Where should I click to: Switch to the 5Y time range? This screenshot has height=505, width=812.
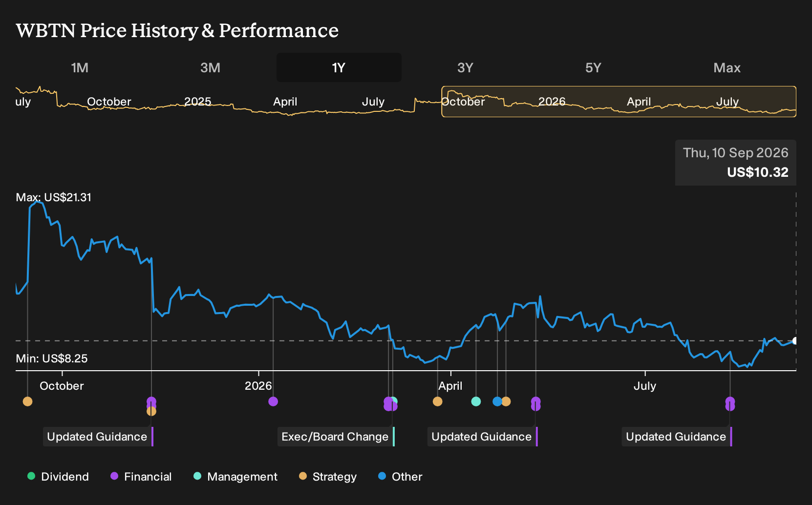tap(593, 67)
